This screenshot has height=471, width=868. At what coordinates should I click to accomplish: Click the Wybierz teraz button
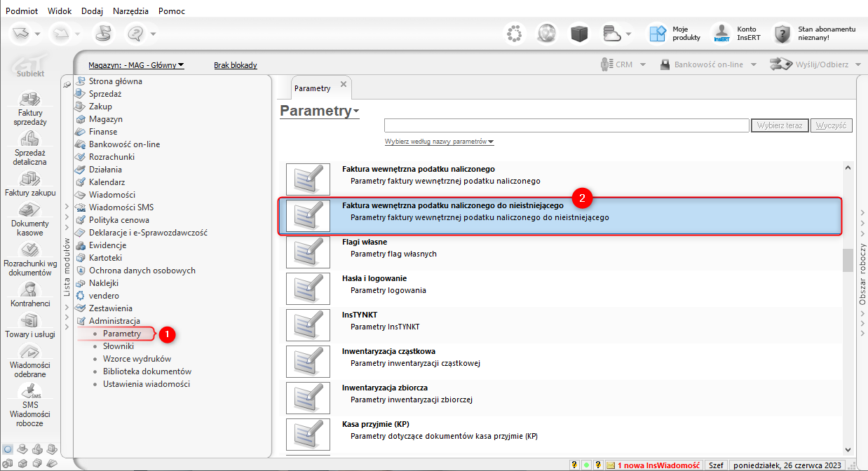coord(780,125)
